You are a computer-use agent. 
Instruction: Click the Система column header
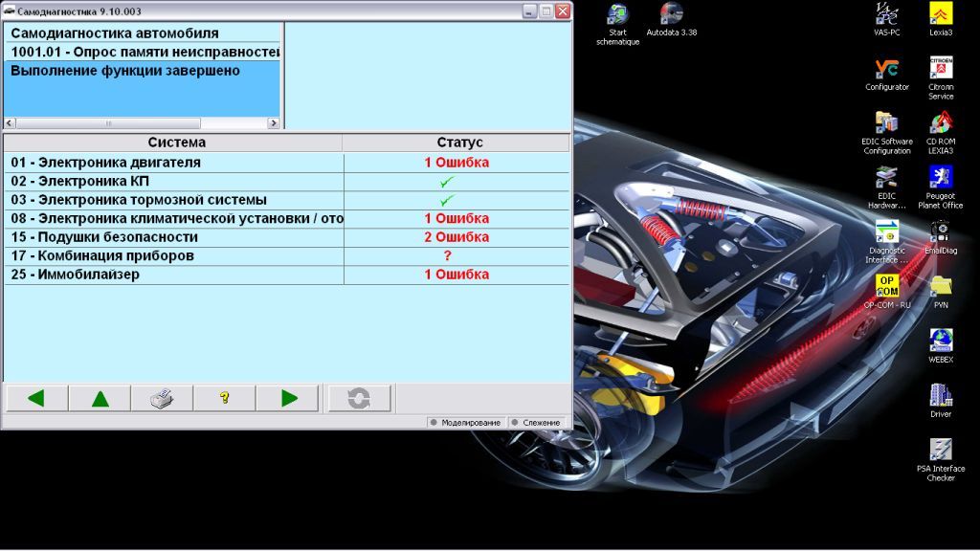(x=174, y=143)
